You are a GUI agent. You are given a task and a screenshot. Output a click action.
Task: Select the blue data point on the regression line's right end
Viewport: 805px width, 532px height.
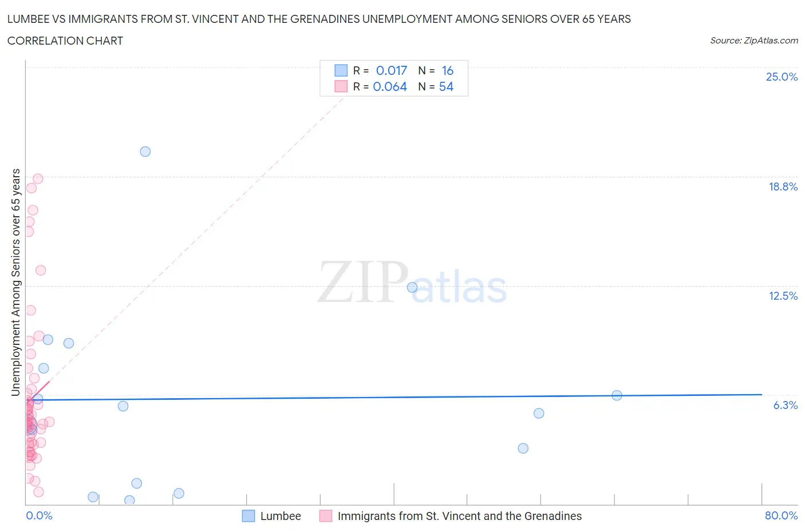pyautogui.click(x=617, y=395)
